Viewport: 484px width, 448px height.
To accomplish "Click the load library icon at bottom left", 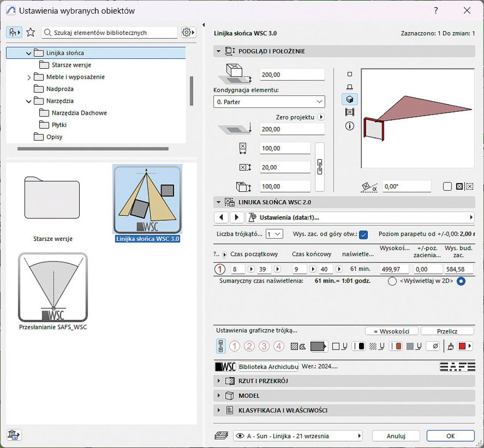I will [14, 435].
